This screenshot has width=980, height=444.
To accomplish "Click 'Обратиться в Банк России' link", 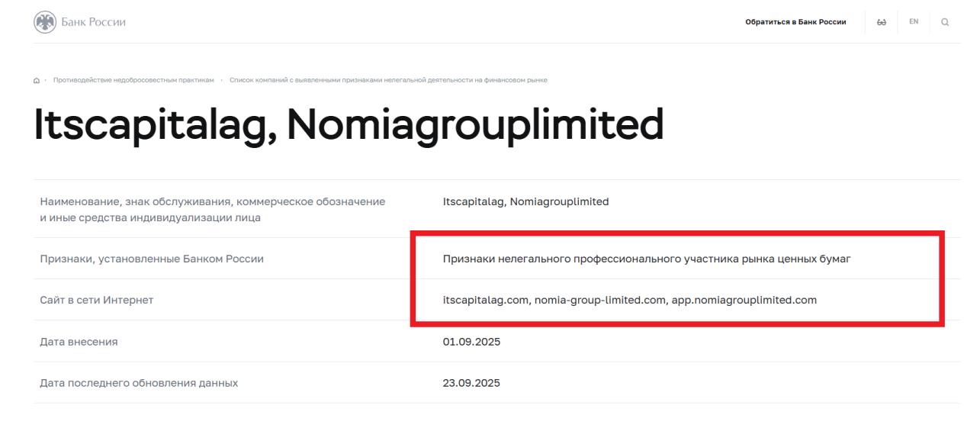I will [x=795, y=22].
